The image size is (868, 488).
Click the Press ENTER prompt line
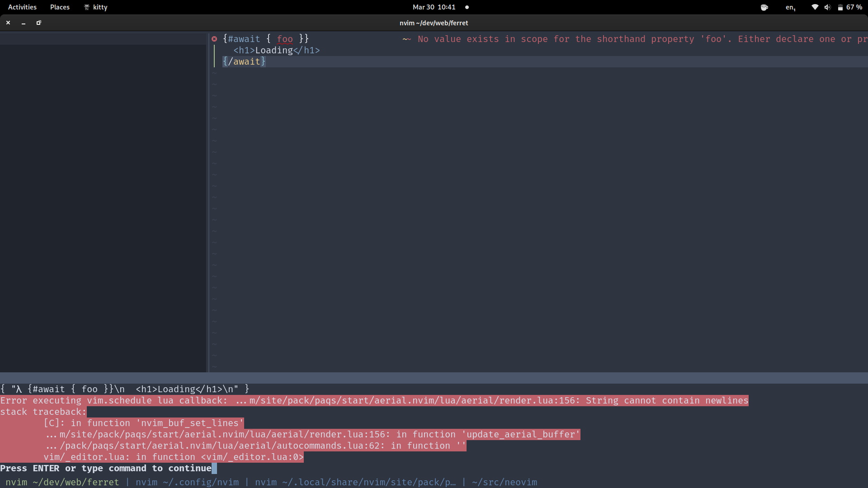click(x=107, y=469)
